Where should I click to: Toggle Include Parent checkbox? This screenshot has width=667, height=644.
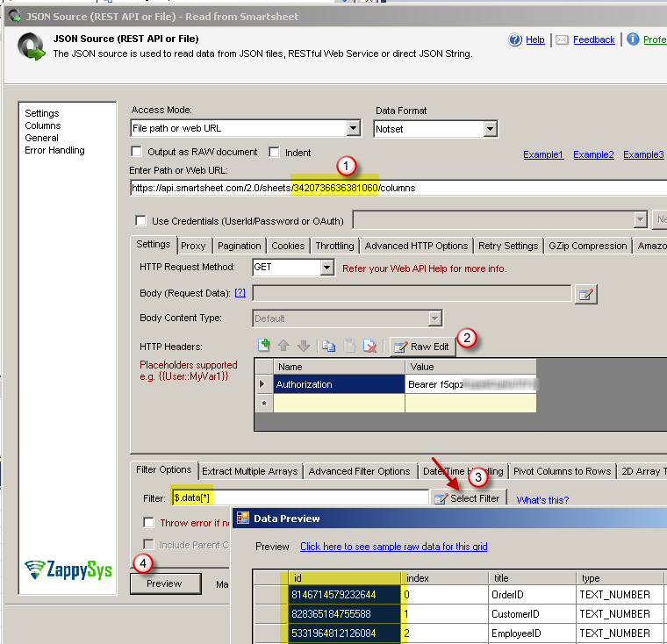click(148, 545)
